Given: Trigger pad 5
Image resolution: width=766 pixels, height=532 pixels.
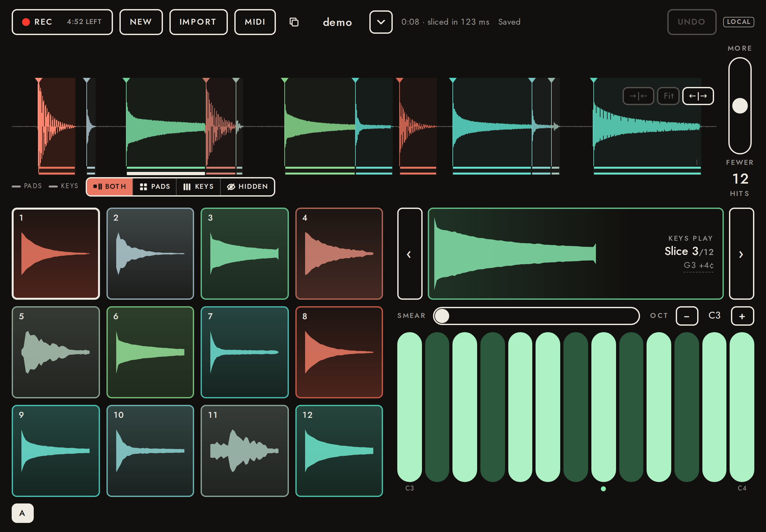Looking at the screenshot, I should coord(56,352).
